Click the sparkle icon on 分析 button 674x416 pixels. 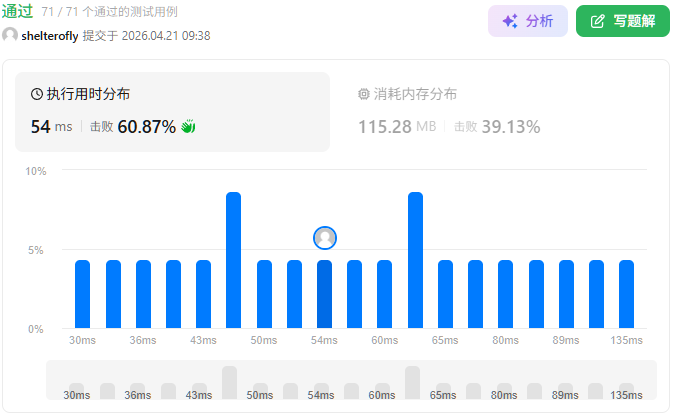[x=510, y=21]
